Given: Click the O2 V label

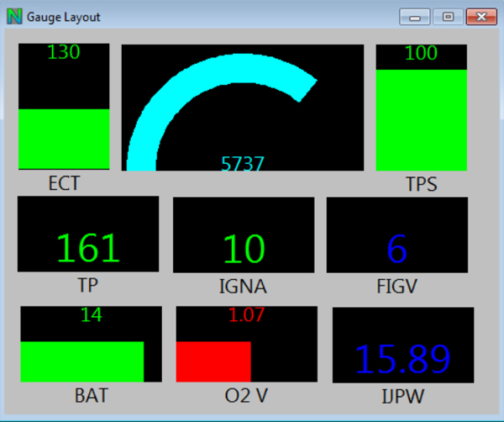Looking at the screenshot, I should 247,395.
